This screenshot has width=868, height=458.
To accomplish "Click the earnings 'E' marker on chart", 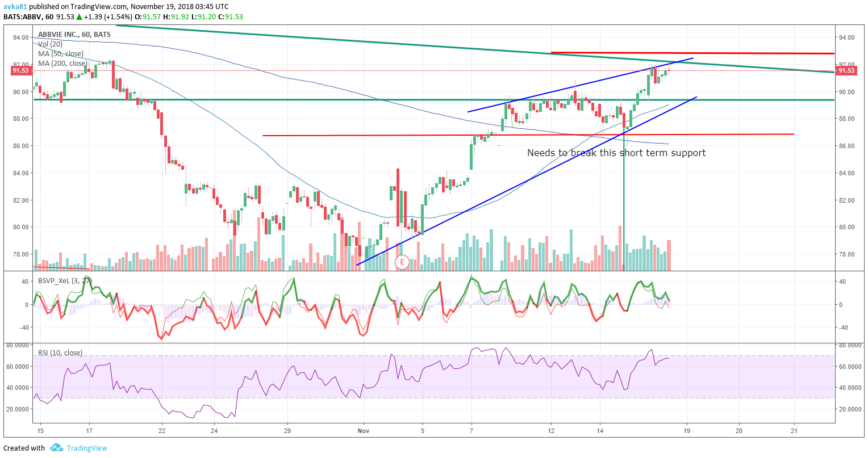I will [402, 262].
